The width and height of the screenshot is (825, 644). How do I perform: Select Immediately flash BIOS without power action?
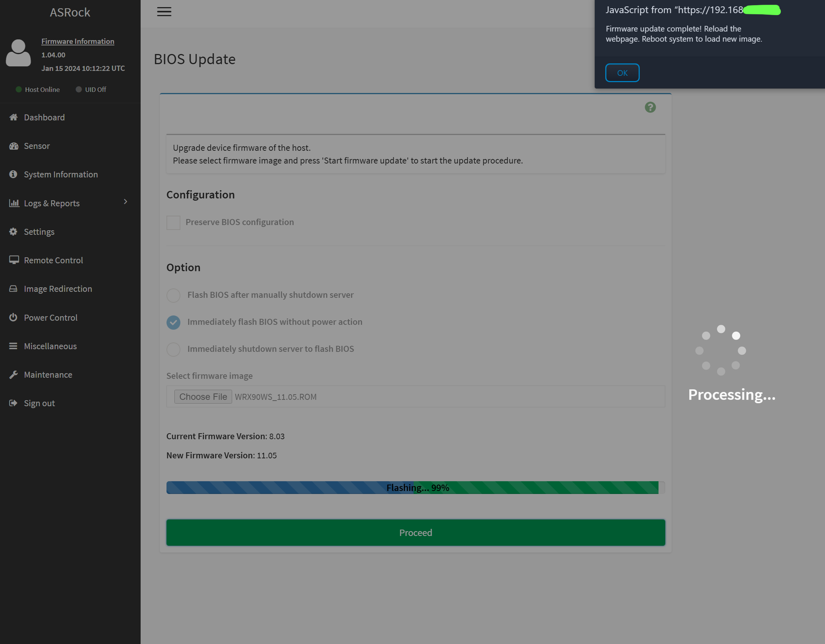tap(173, 322)
